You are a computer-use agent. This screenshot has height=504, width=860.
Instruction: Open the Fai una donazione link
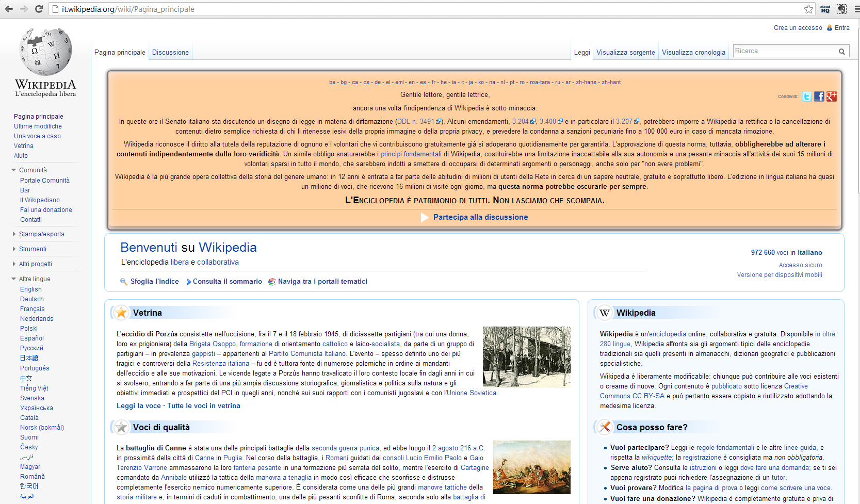click(x=46, y=210)
